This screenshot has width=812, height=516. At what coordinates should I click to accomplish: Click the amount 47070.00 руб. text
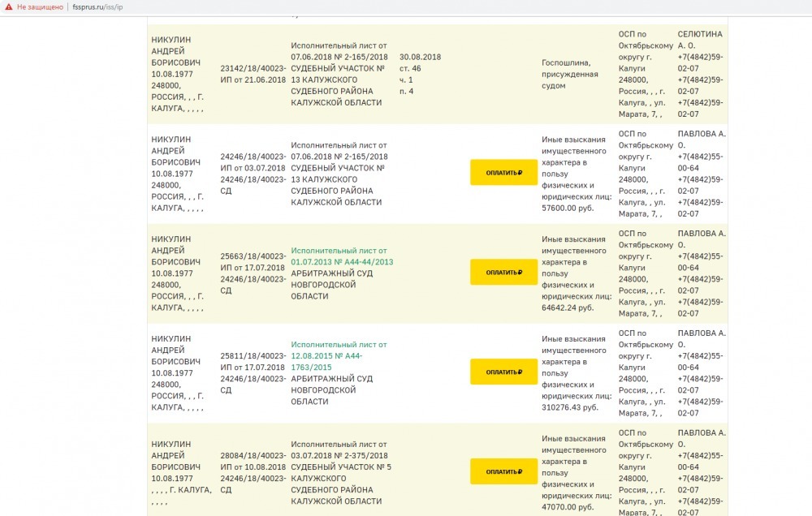568,507
